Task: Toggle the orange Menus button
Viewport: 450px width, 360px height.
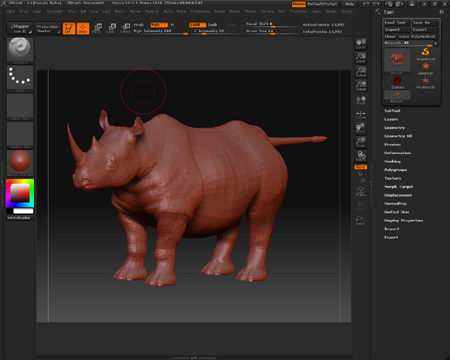Action: click(x=299, y=4)
